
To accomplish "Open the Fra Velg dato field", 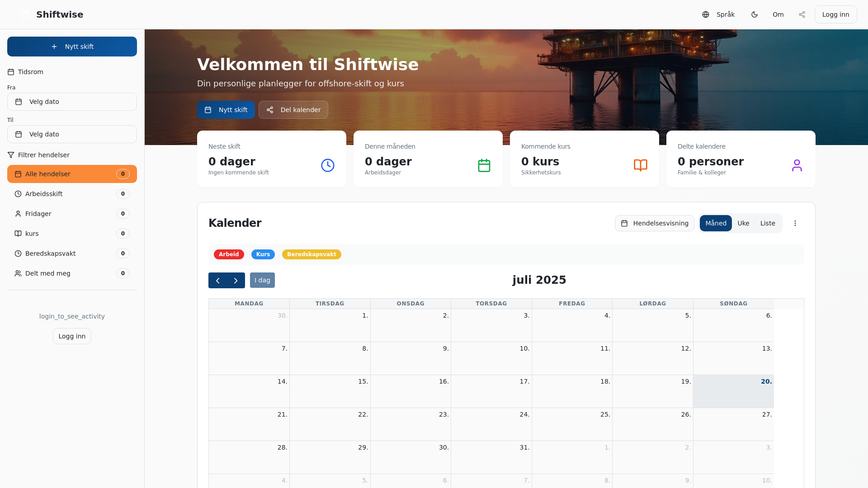I will 72,102.
